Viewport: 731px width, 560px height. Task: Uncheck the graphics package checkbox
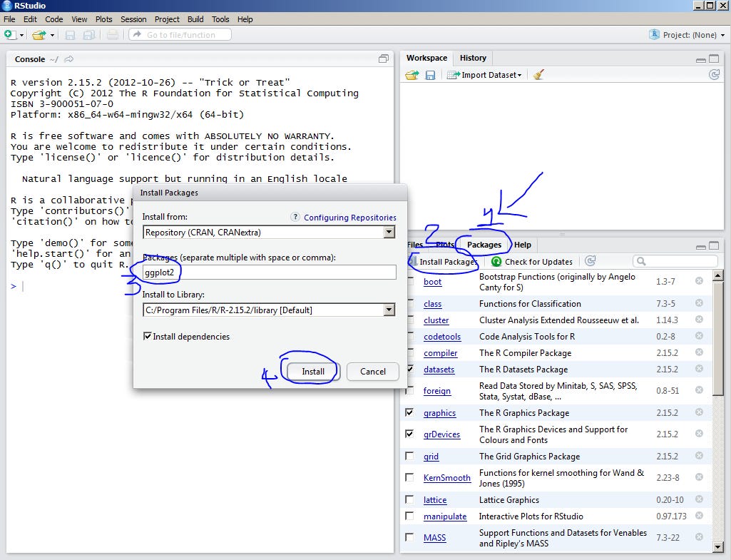pos(409,412)
